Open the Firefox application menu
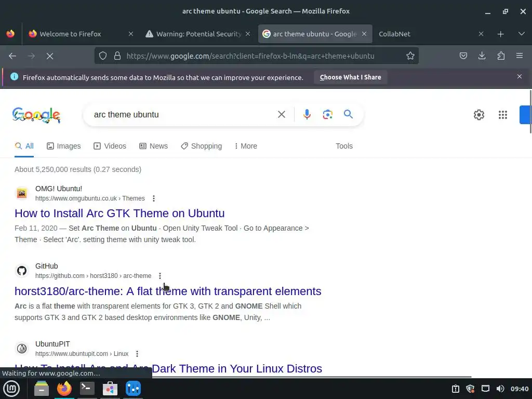 coord(520,56)
